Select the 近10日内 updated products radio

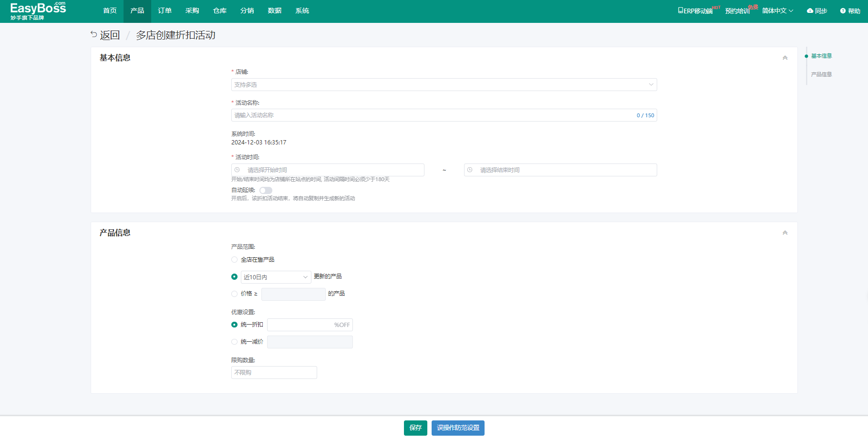pos(234,277)
